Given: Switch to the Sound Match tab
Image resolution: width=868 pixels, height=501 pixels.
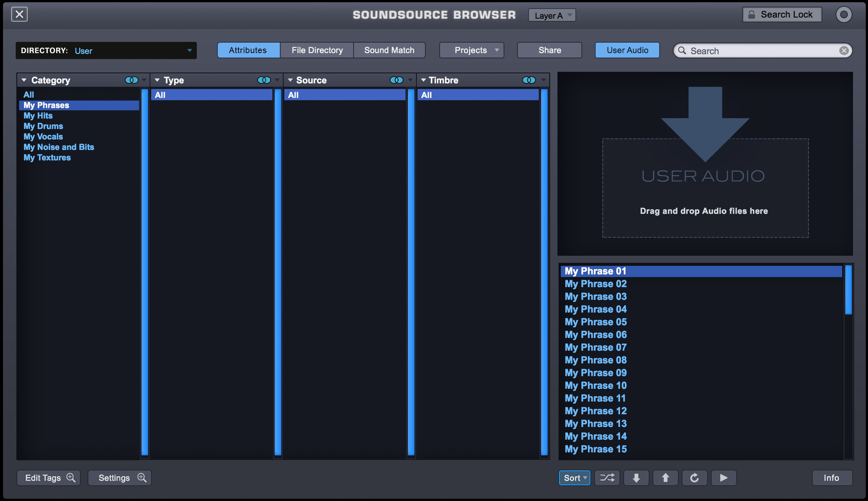Looking at the screenshot, I should pyautogui.click(x=389, y=50).
